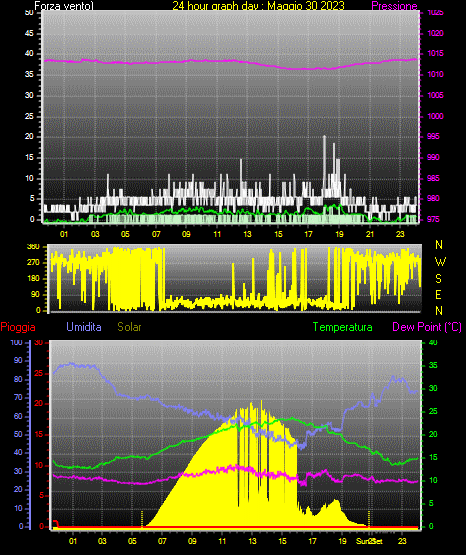Click the Temperatura legend label
The width and height of the screenshot is (466, 555).
click(343, 327)
